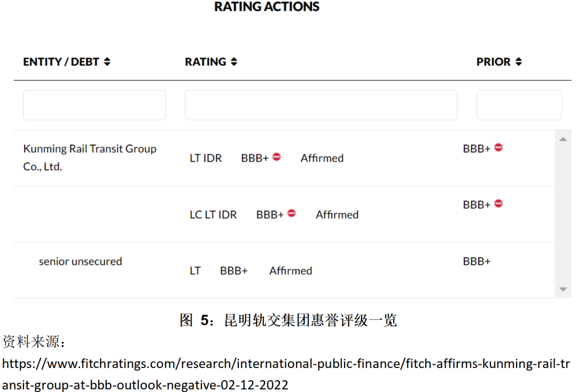Image resolution: width=577 pixels, height=392 pixels.
Task: Click the RATING column header text
Action: point(206,62)
